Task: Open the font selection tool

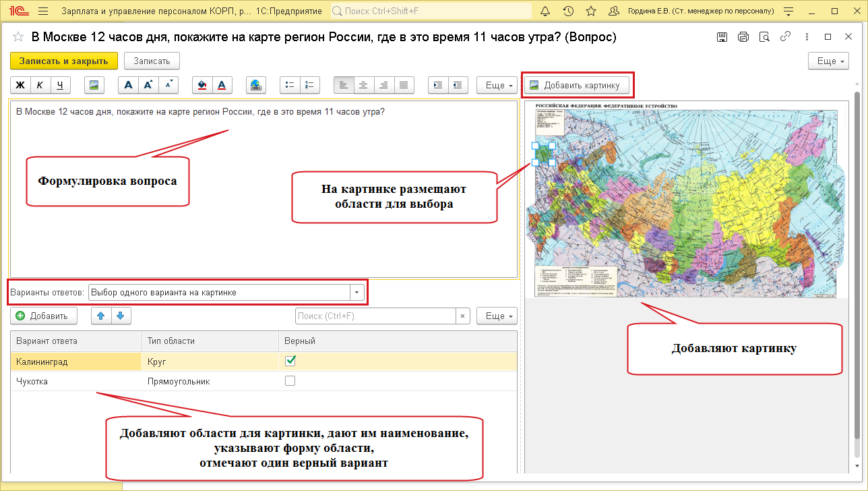Action: tap(128, 85)
